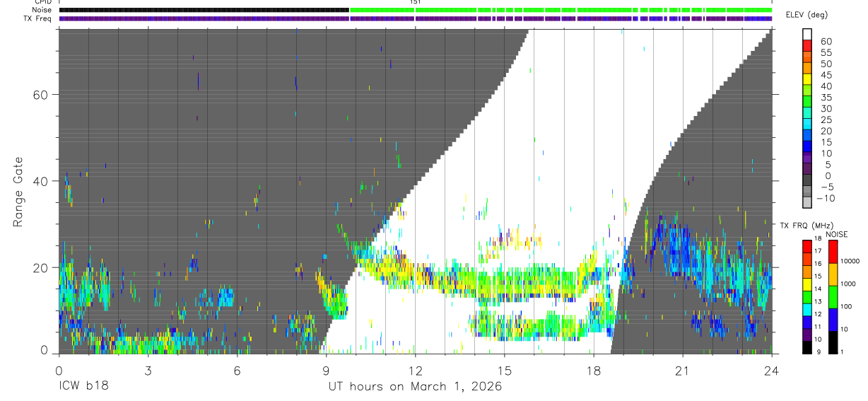Screen dimensions: 868x401
Task: Click the "Range Gate" y-axis title
Action: (x=18, y=192)
